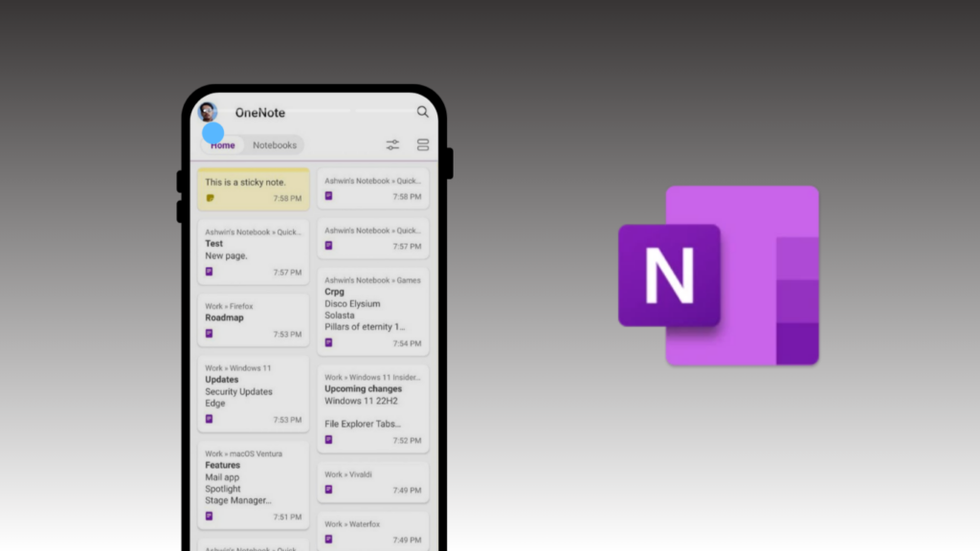Viewport: 980px width, 551px height.
Task: Tap page icon on the Waterfox card
Action: (x=329, y=540)
